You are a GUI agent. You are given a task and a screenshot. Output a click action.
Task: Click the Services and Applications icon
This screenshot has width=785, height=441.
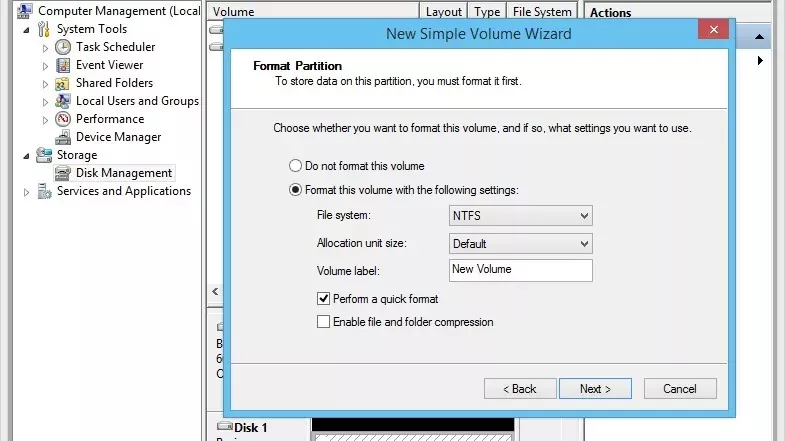(x=44, y=191)
